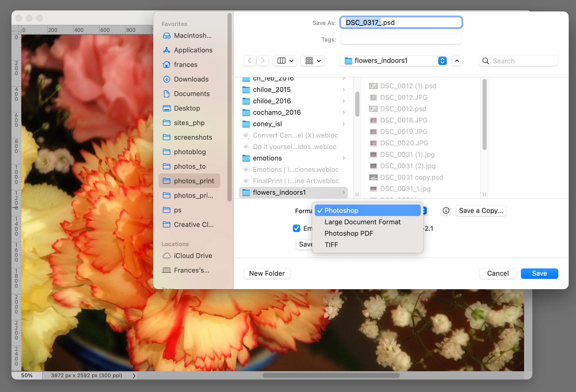Screen dimensions: 576x392
Task: Select TIFF in the format list
Action: [331, 245]
